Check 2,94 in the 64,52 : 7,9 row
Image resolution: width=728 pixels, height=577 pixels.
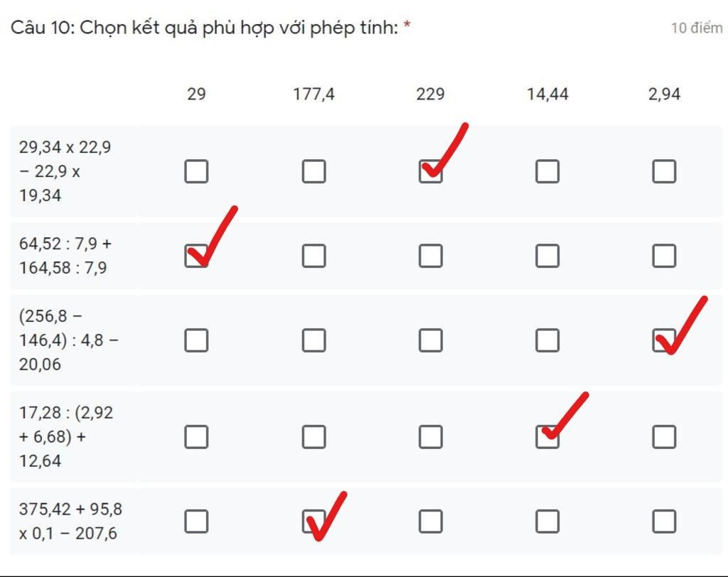click(x=665, y=256)
